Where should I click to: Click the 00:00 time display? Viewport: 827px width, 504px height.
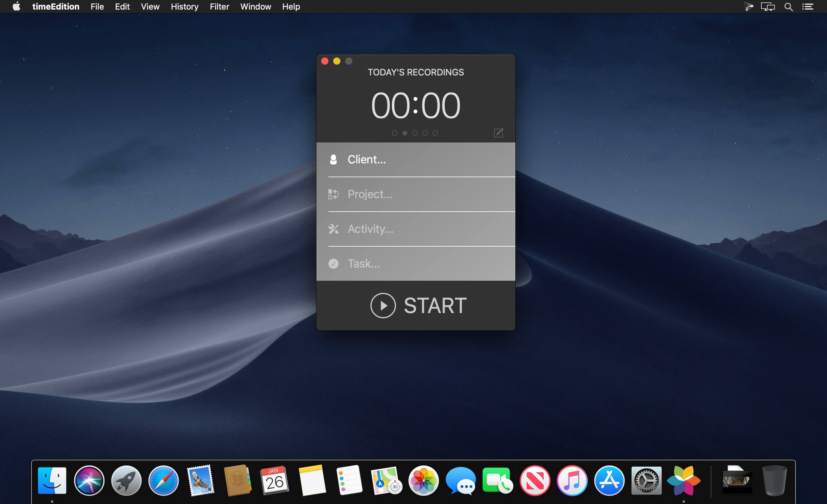coord(416,106)
